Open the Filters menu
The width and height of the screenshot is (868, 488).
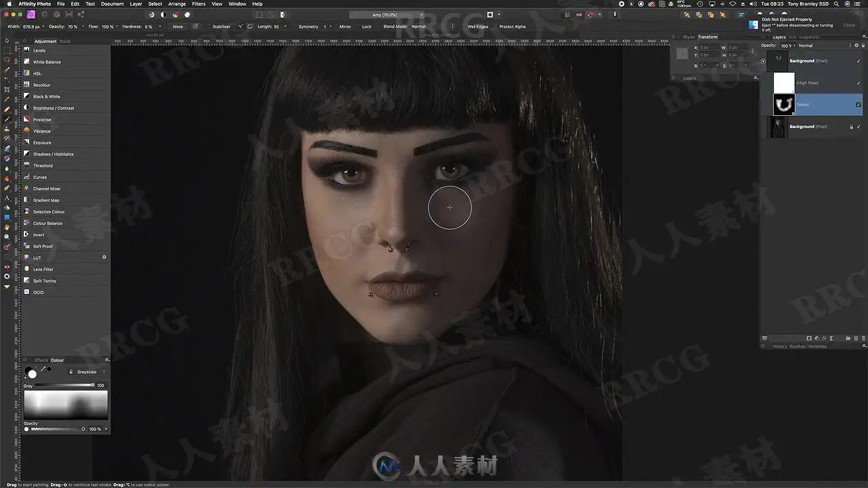[199, 4]
